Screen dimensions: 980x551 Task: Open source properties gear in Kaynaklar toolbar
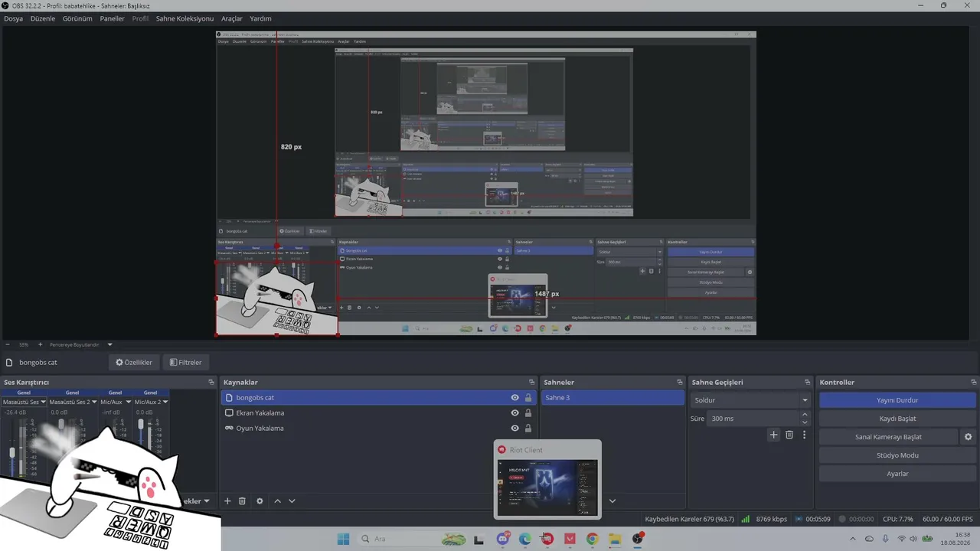coord(260,501)
